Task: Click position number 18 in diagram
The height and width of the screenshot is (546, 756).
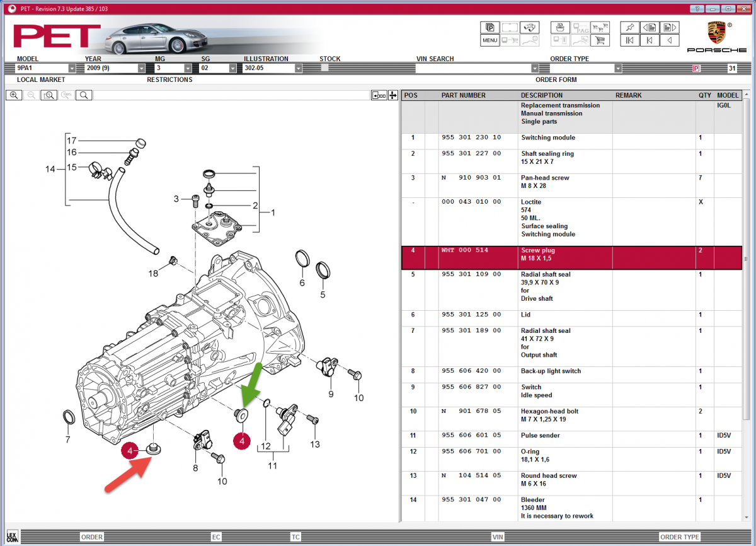Action: (x=154, y=273)
